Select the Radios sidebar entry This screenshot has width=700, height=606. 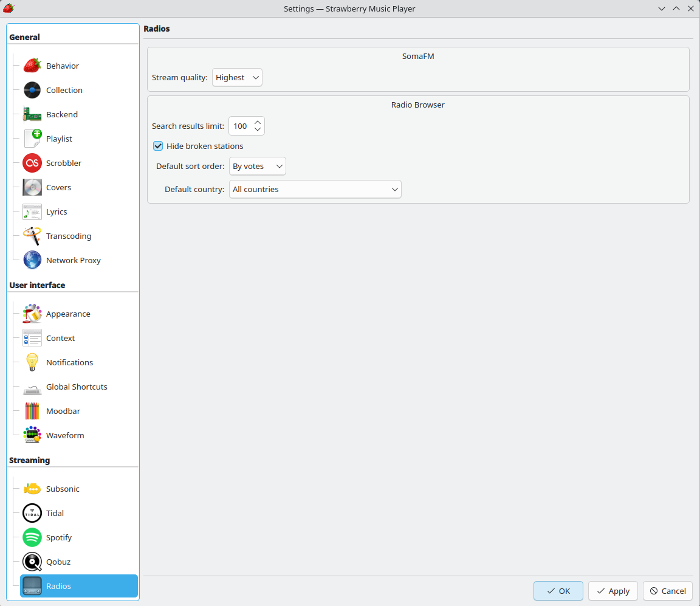click(x=79, y=586)
